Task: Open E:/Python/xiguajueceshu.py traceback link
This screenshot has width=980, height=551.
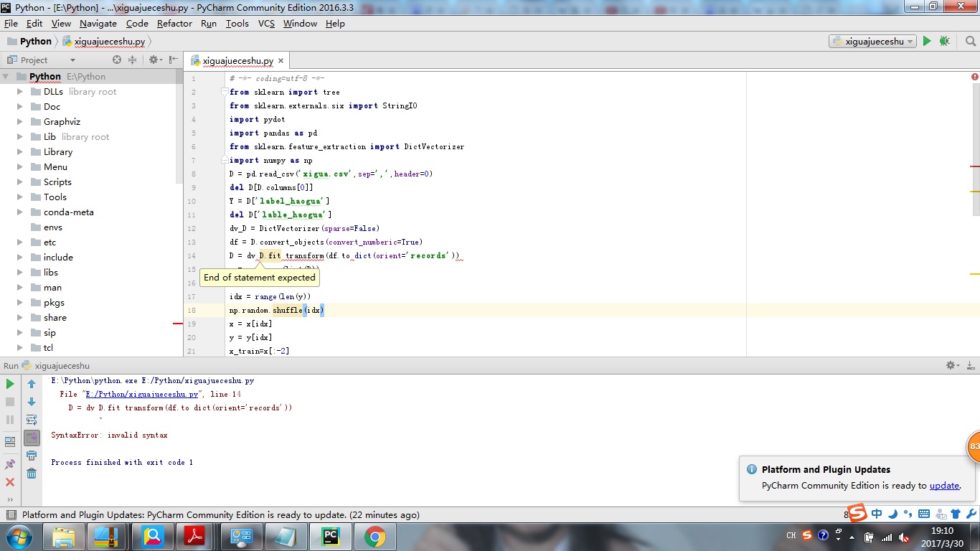Action: click(141, 395)
